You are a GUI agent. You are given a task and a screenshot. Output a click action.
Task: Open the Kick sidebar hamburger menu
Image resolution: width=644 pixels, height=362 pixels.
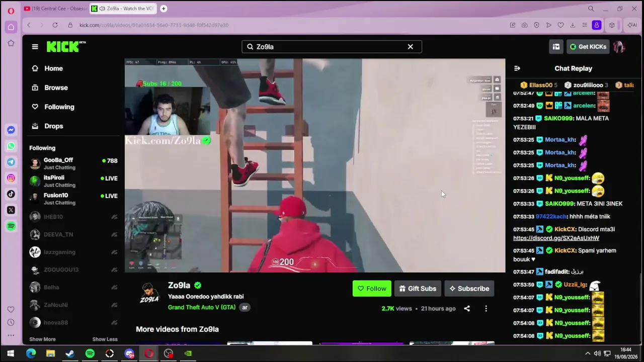click(35, 47)
